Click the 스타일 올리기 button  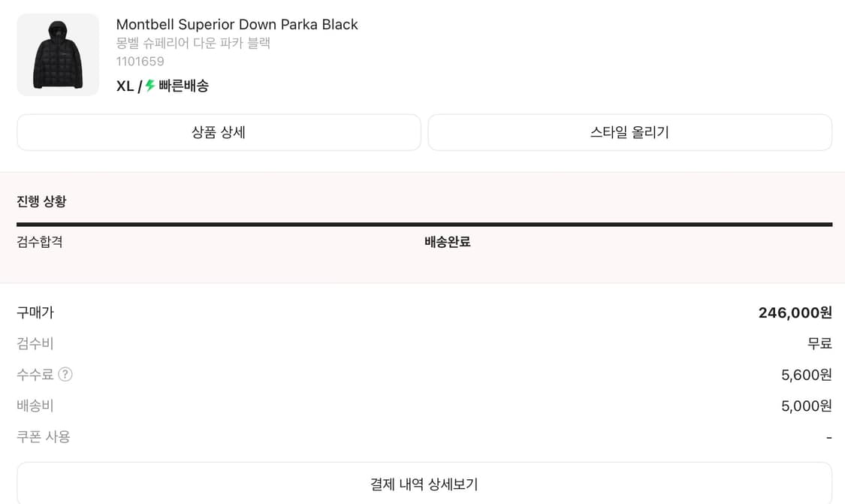pos(629,131)
